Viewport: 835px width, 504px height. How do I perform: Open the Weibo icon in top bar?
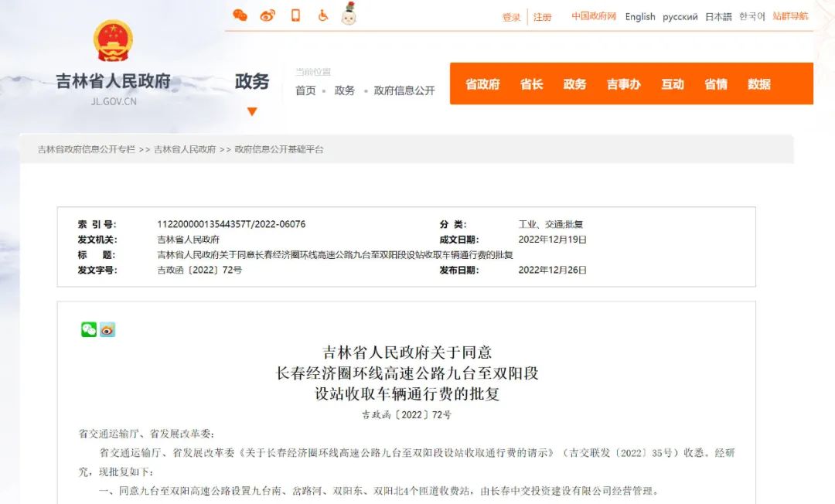tap(268, 15)
